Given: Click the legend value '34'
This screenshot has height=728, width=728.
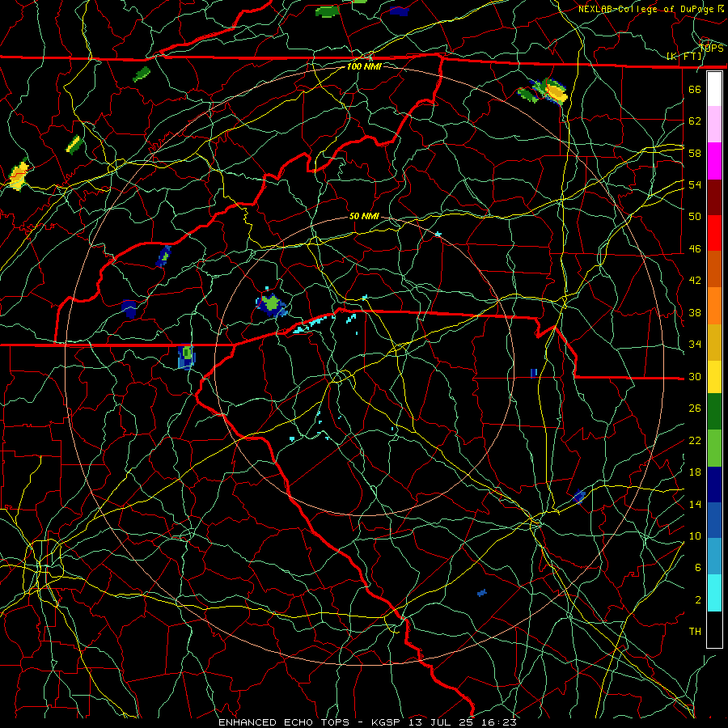Looking at the screenshot, I should click(x=695, y=345).
